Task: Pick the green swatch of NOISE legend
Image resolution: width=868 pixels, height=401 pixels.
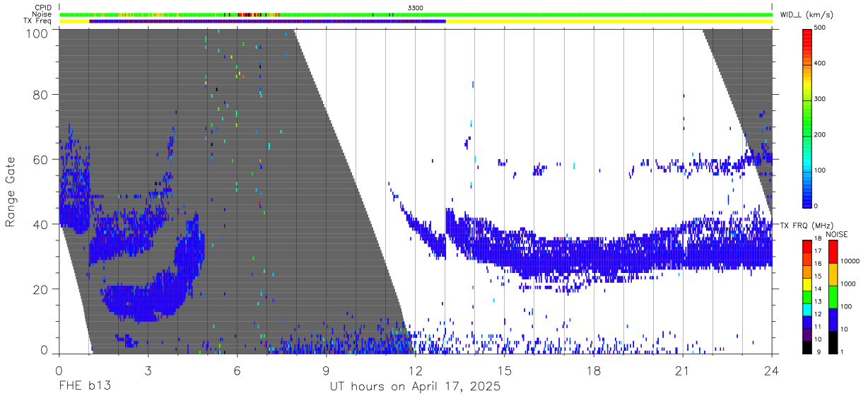Action: pos(833,297)
